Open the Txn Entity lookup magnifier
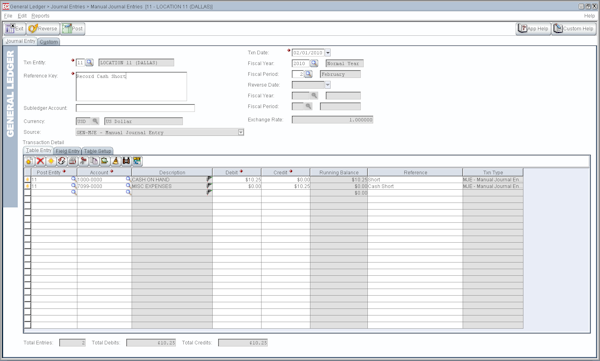The height and width of the screenshot is (361, 600). point(89,62)
